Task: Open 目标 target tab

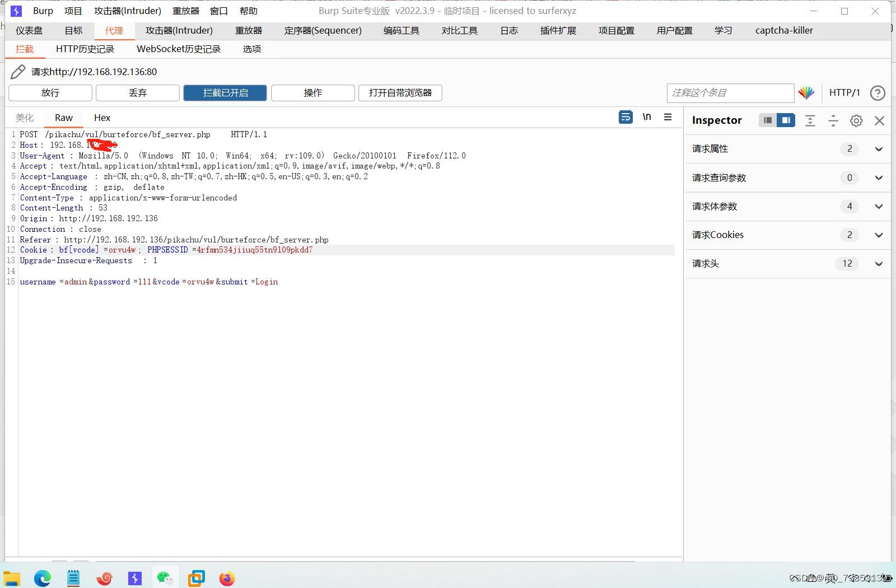Action: (73, 31)
